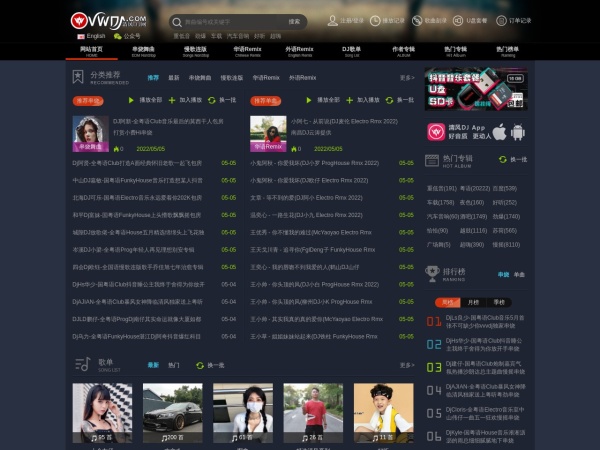Click the VVVDJ site logo
This screenshot has height=450, width=600.
(108, 19)
